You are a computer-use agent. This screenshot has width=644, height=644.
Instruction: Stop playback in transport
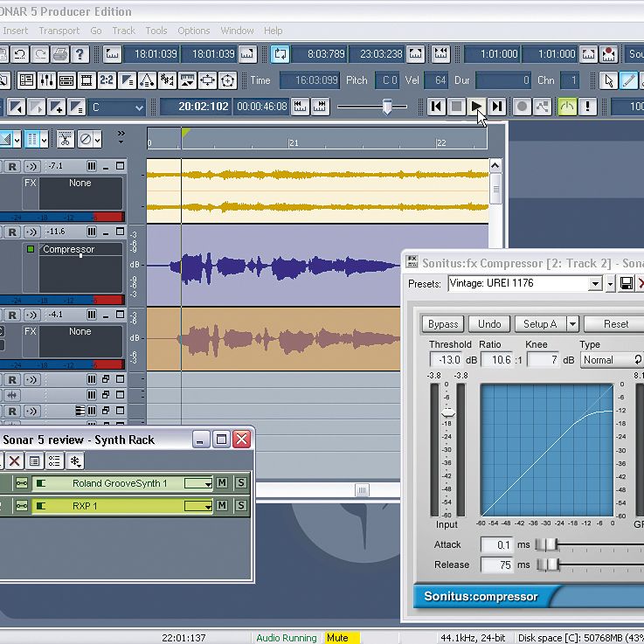(x=456, y=107)
